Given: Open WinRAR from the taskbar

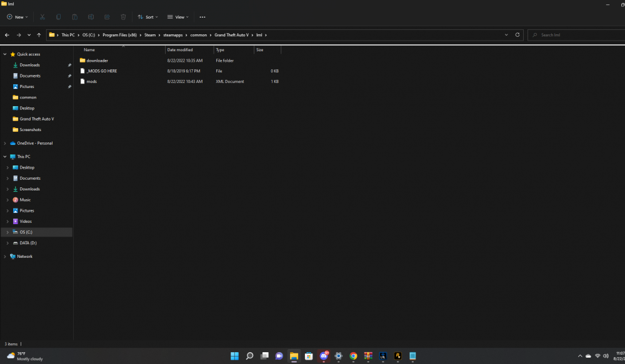Looking at the screenshot, I should tap(368, 356).
